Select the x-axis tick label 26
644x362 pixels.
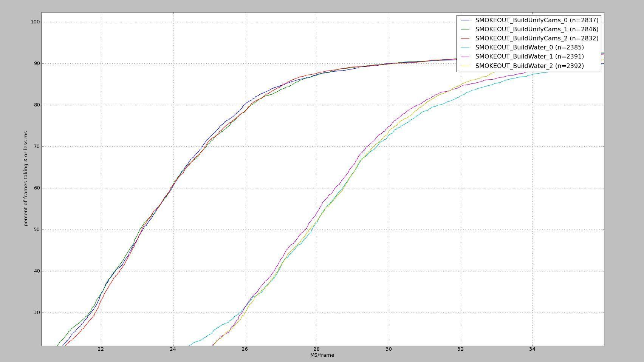pyautogui.click(x=245, y=349)
